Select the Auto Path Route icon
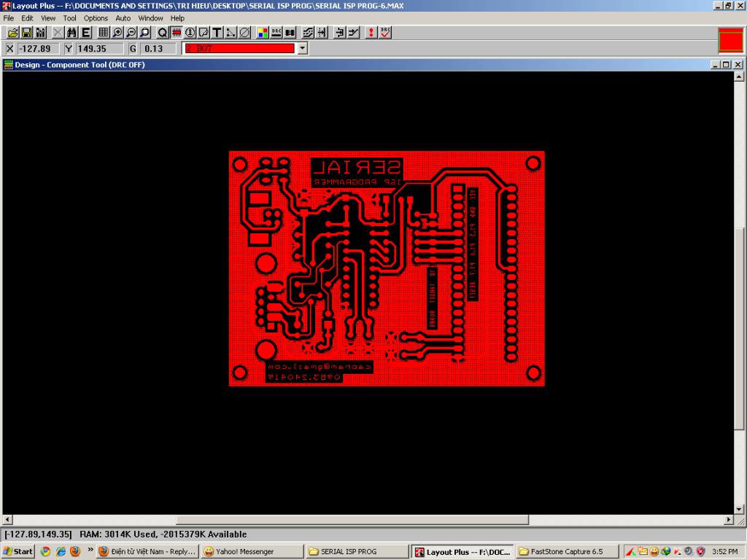This screenshot has height=560, width=747. click(309, 32)
